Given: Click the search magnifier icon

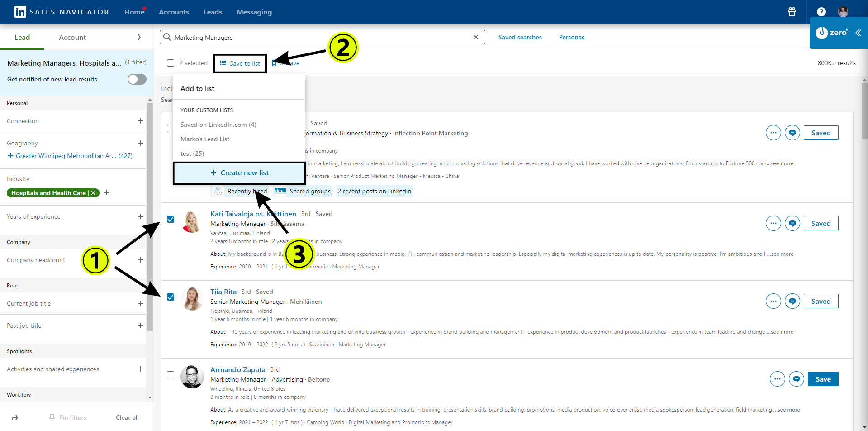Looking at the screenshot, I should pos(167,37).
